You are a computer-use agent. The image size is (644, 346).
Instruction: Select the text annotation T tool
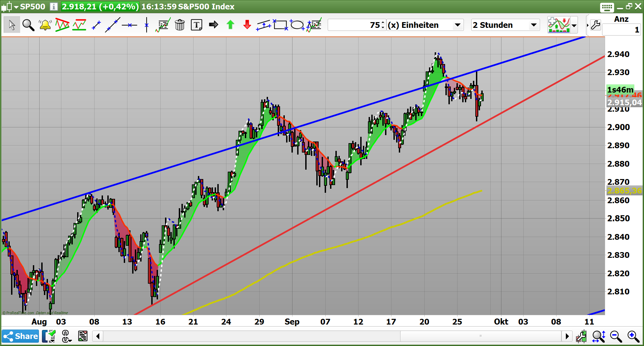coord(197,25)
